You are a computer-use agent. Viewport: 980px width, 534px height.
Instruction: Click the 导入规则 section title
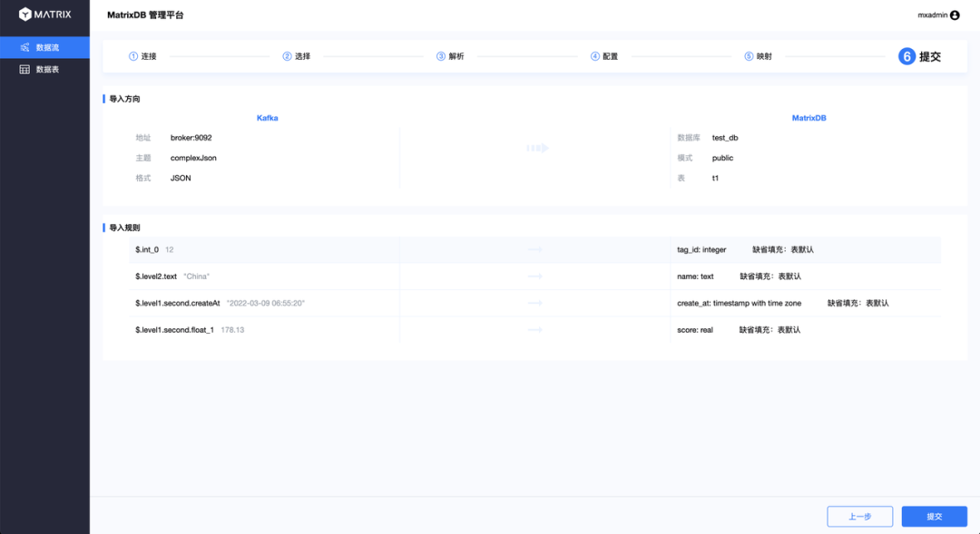coord(124,228)
